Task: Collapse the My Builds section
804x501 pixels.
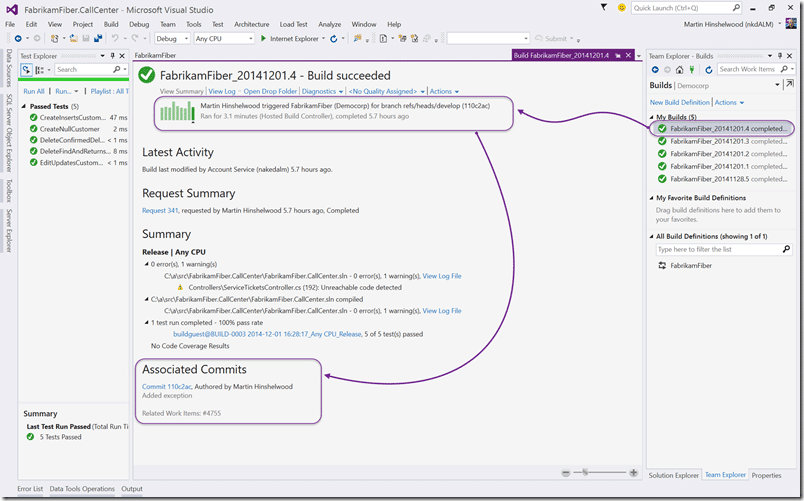Action: coord(651,117)
